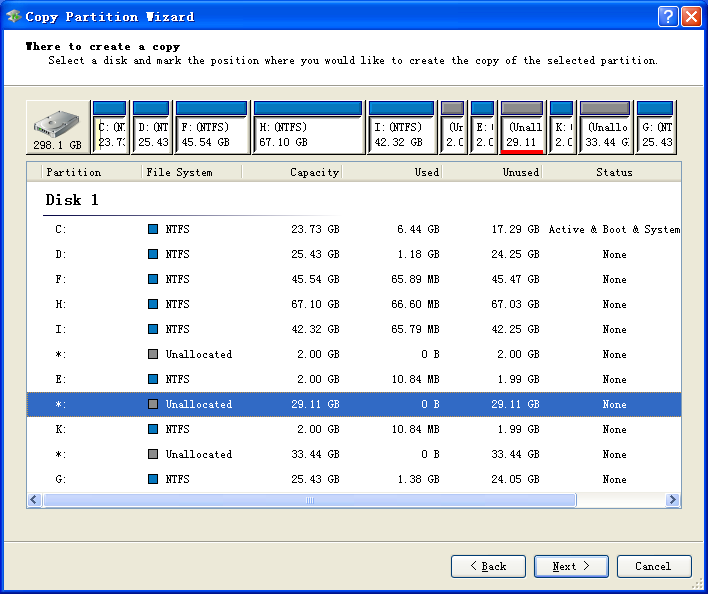The width and height of the screenshot is (708, 594).
Task: Click the blue NTFS icon in F: row
Action: point(153,279)
